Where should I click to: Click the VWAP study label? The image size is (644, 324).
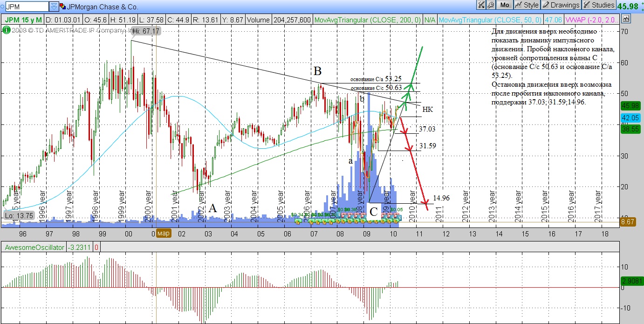pyautogui.click(x=592, y=20)
